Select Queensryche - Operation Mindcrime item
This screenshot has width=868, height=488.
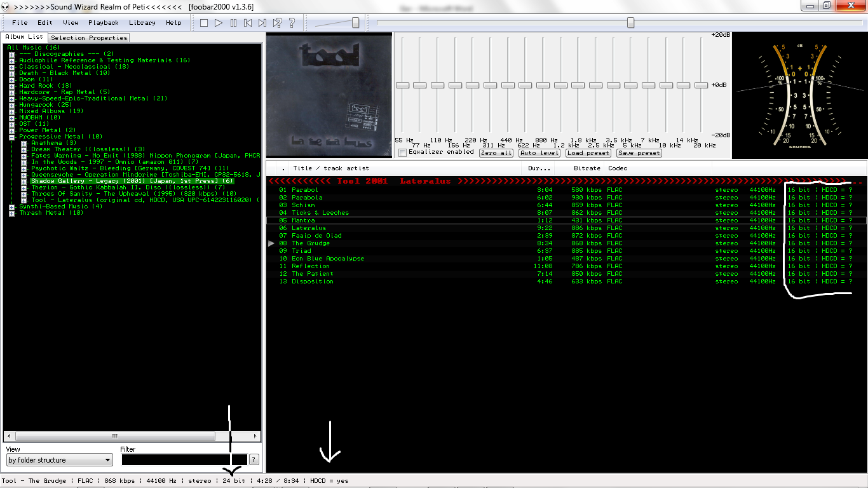145,175
